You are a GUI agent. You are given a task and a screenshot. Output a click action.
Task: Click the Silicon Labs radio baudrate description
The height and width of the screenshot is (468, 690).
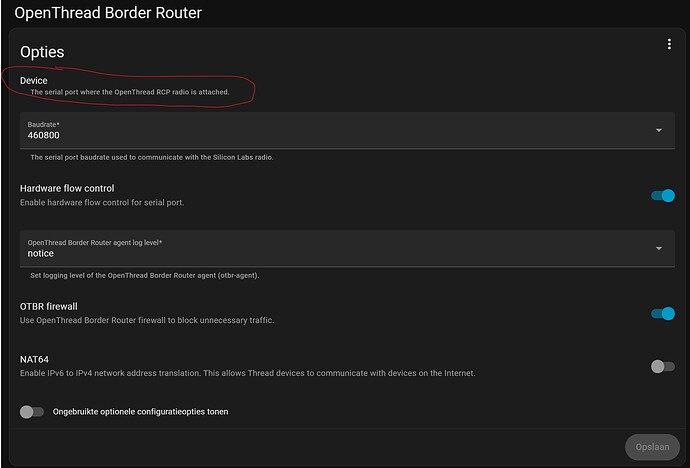pos(152,157)
